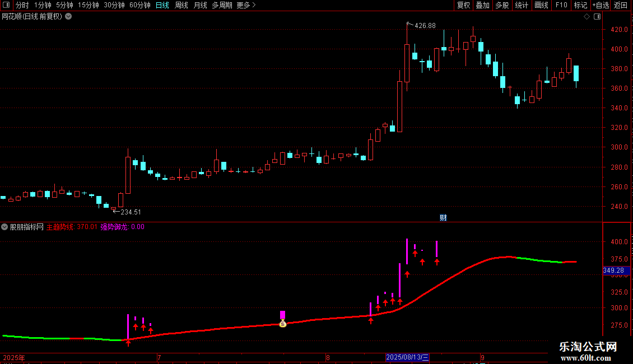Open F10 company info
633x364 pixels.
[561, 5]
